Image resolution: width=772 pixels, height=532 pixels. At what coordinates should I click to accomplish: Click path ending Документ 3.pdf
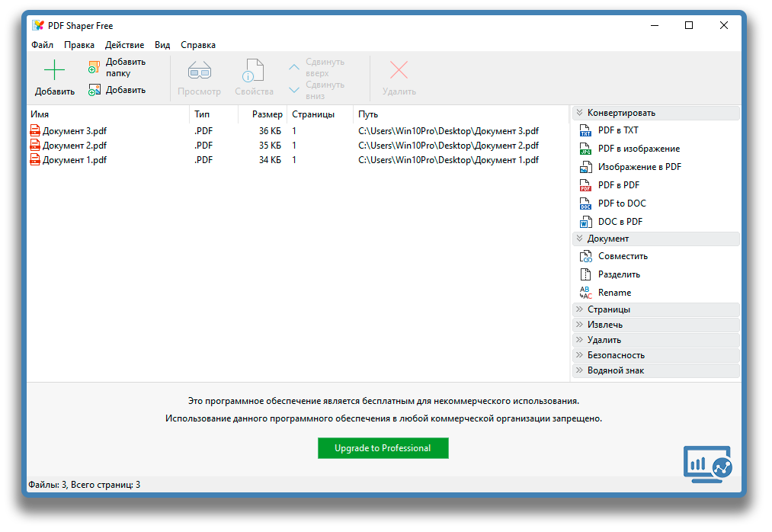pyautogui.click(x=449, y=131)
